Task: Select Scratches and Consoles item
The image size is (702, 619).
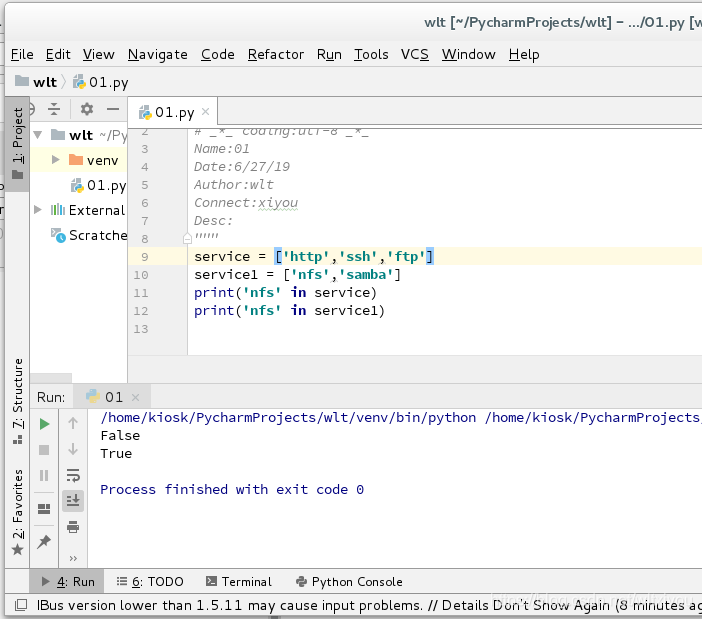Action: 89,235
